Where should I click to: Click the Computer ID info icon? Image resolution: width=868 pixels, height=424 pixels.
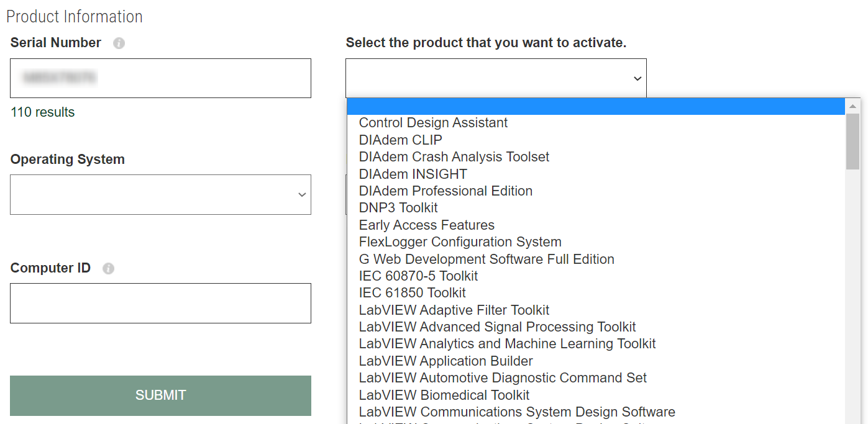108,269
